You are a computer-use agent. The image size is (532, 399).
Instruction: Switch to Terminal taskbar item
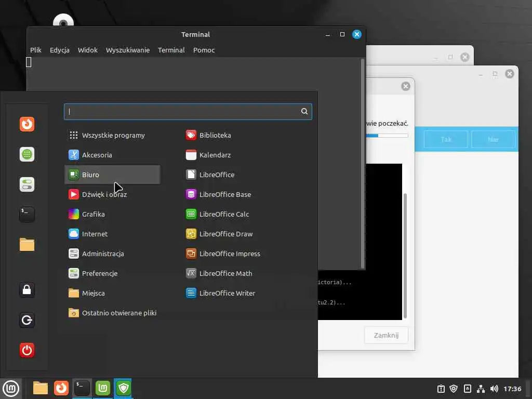[x=82, y=388]
